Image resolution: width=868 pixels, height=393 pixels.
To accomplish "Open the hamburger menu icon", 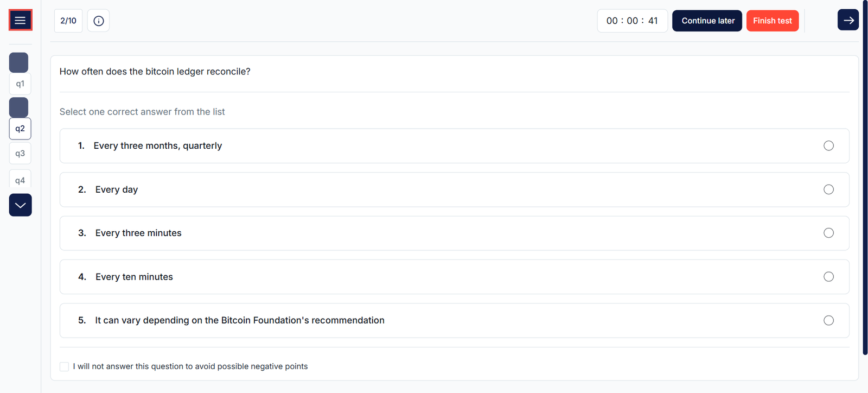I will tap(20, 21).
